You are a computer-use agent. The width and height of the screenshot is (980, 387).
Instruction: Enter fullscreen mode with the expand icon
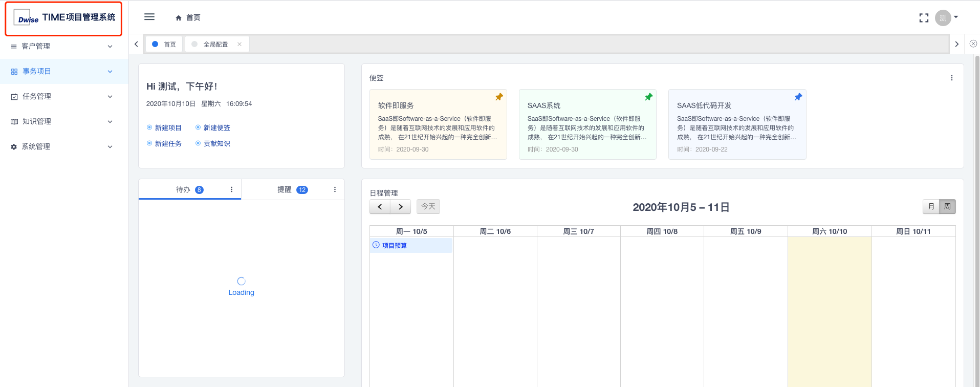[924, 18]
